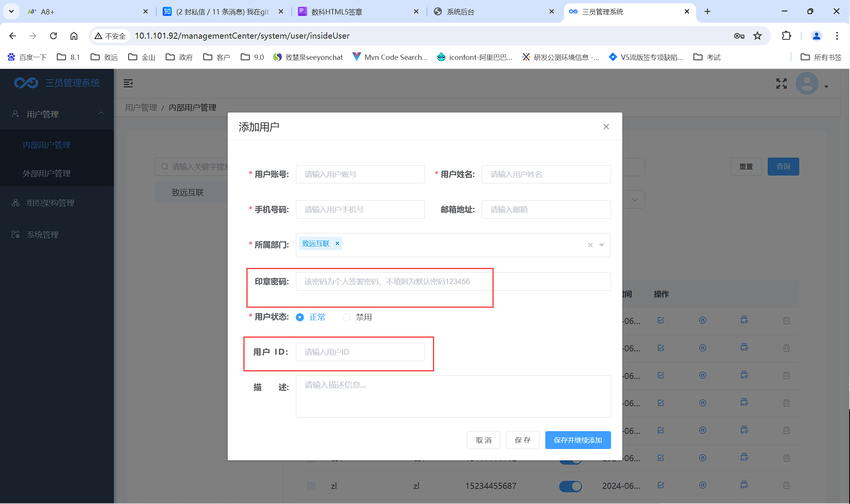
Task: Clear all selections in 所属部门 field
Action: pos(590,245)
